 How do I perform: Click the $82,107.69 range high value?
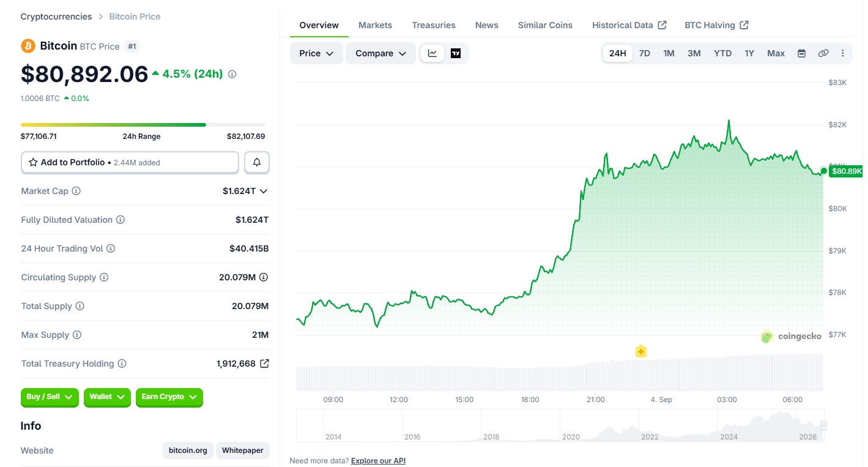(246, 136)
